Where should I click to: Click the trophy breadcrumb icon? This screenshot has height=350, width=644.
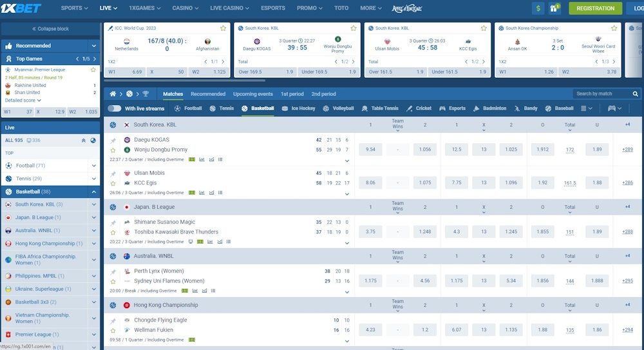tap(146, 94)
